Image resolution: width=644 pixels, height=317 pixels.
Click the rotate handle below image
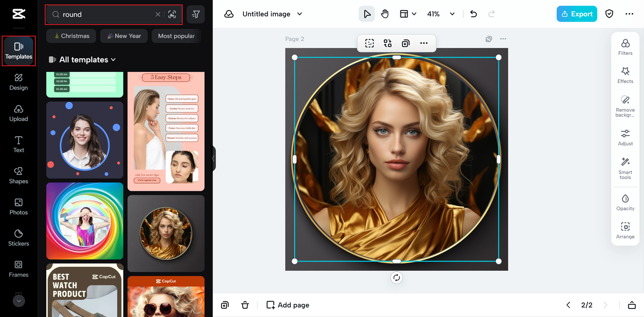[x=396, y=278]
